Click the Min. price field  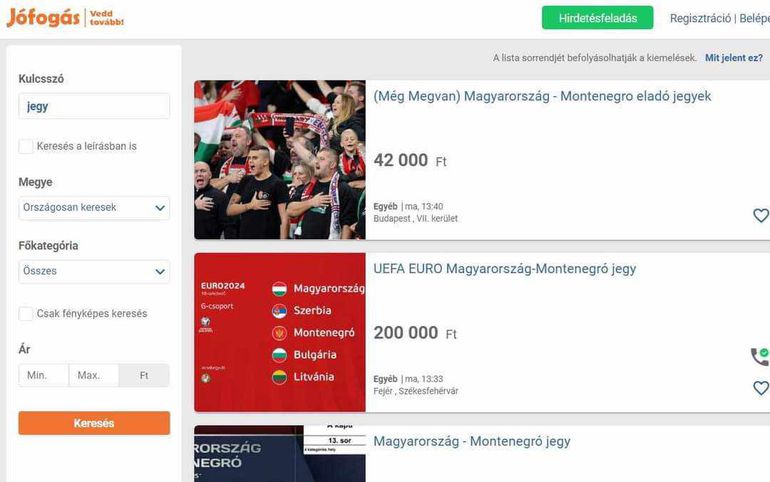tap(44, 375)
